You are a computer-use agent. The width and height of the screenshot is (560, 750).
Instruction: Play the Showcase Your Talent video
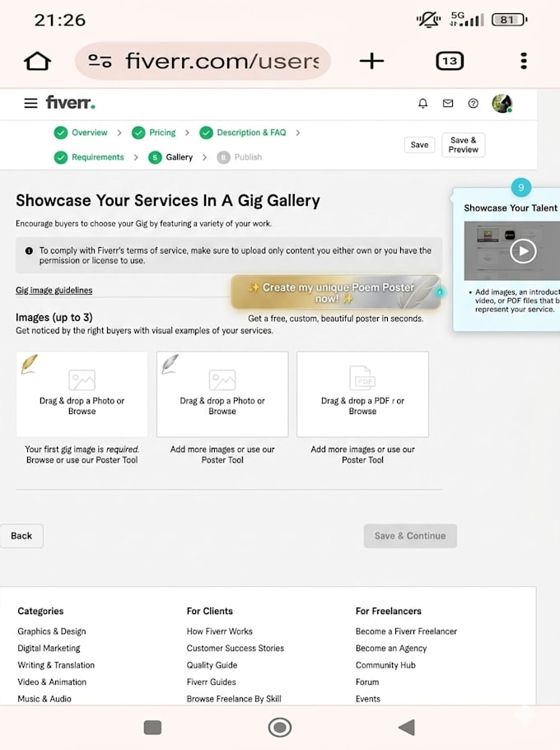click(x=523, y=251)
